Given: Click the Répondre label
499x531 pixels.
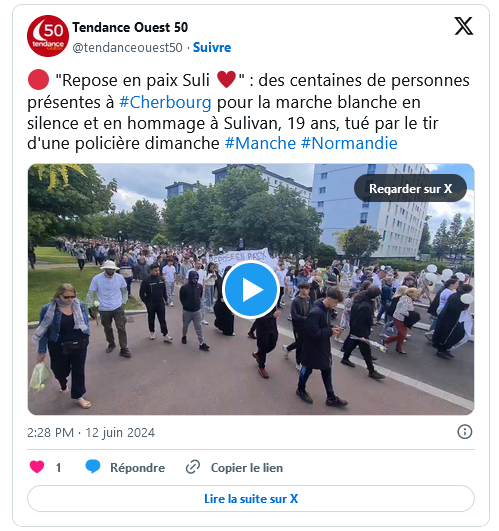Looking at the screenshot, I should click(137, 468).
